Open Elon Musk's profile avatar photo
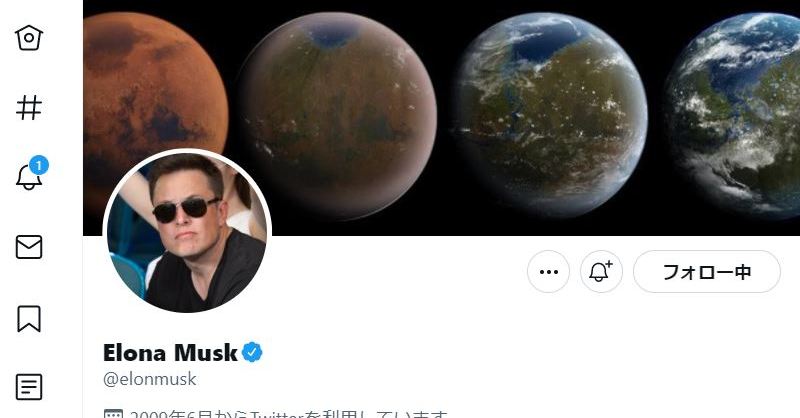The height and width of the screenshot is (418, 800). pos(187,233)
